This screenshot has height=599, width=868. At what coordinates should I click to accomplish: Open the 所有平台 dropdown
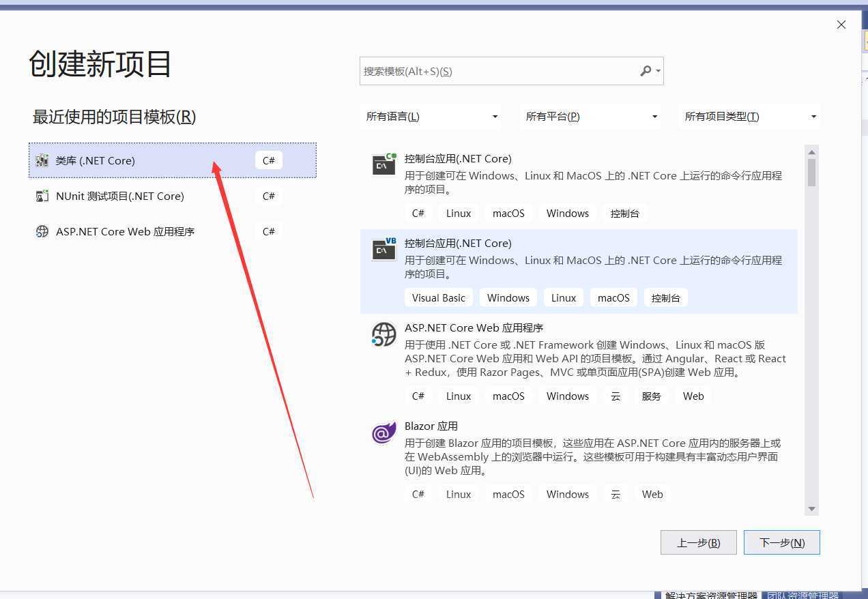(x=590, y=117)
